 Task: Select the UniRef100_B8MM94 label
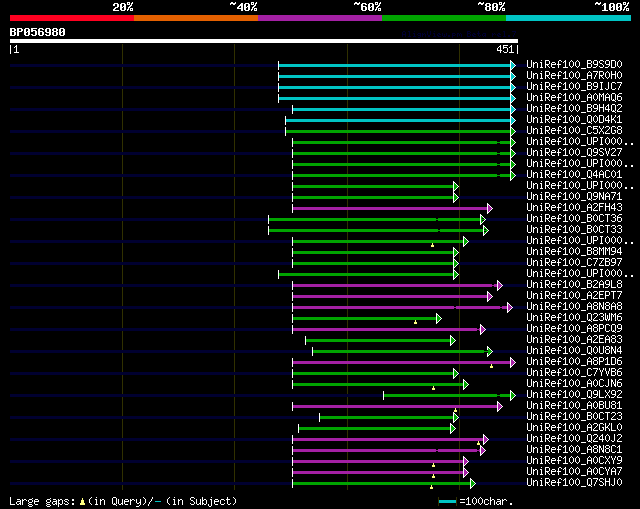point(574,251)
